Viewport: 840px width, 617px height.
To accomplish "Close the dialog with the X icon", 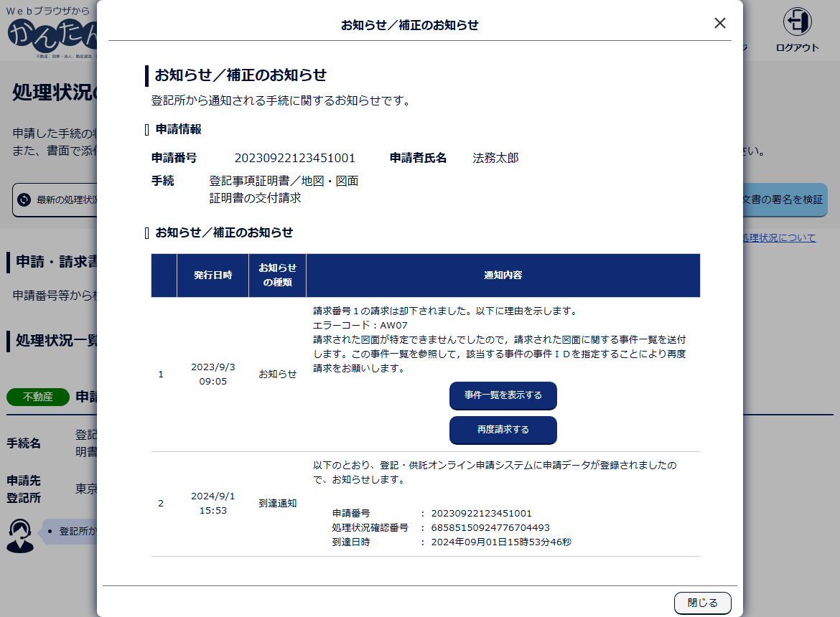I will pyautogui.click(x=720, y=23).
